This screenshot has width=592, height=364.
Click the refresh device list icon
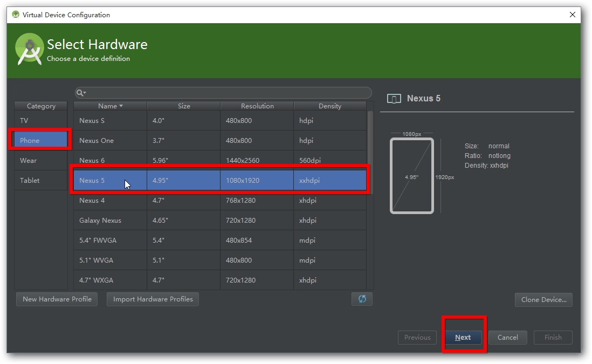pyautogui.click(x=362, y=299)
